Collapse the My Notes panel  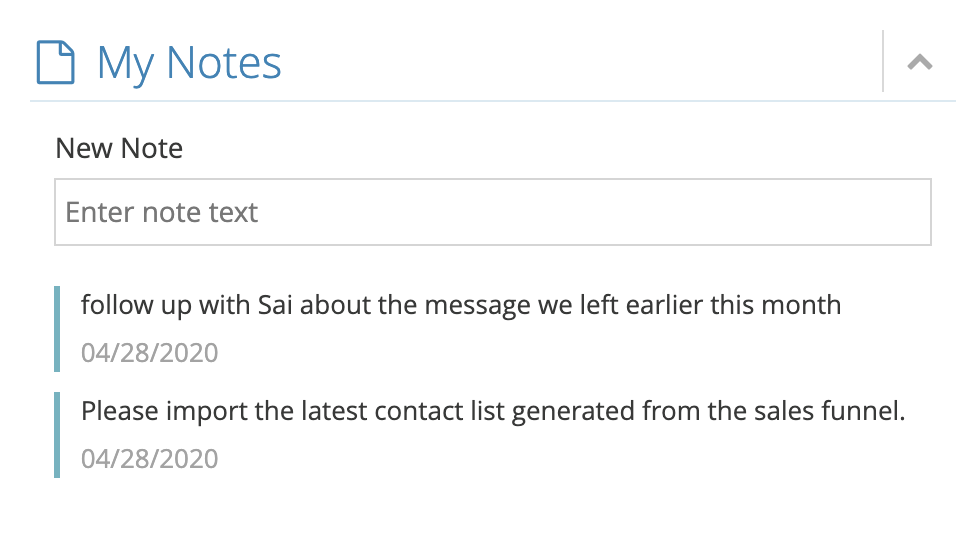[x=919, y=62]
